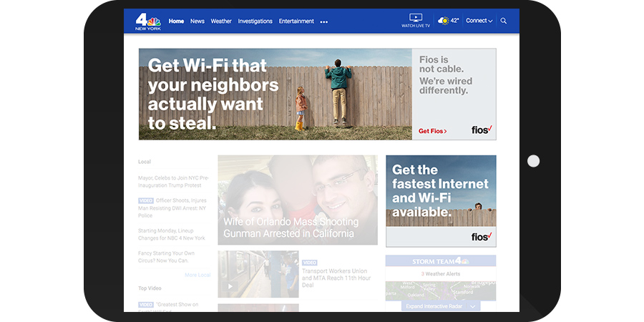Click the More Local link

tap(197, 275)
